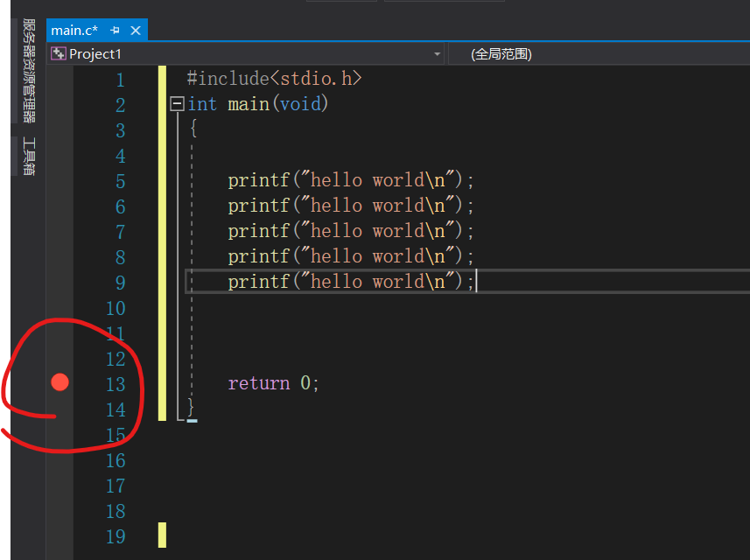Viewport: 750px width, 560px height.
Task: Click line number 18 in the gutter
Action: (x=116, y=511)
